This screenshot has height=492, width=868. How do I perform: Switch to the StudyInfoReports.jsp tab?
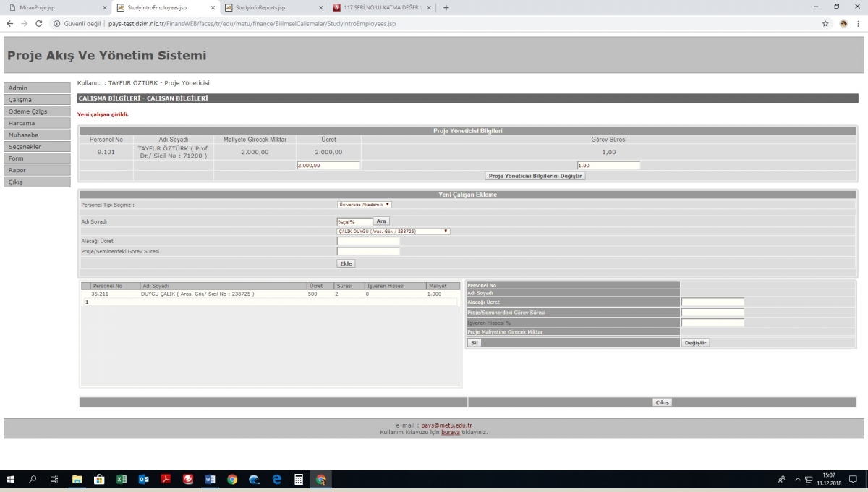[273, 8]
